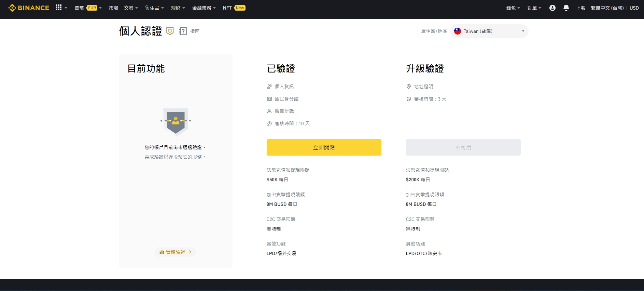Expand the 衍生品 menu

(155, 8)
